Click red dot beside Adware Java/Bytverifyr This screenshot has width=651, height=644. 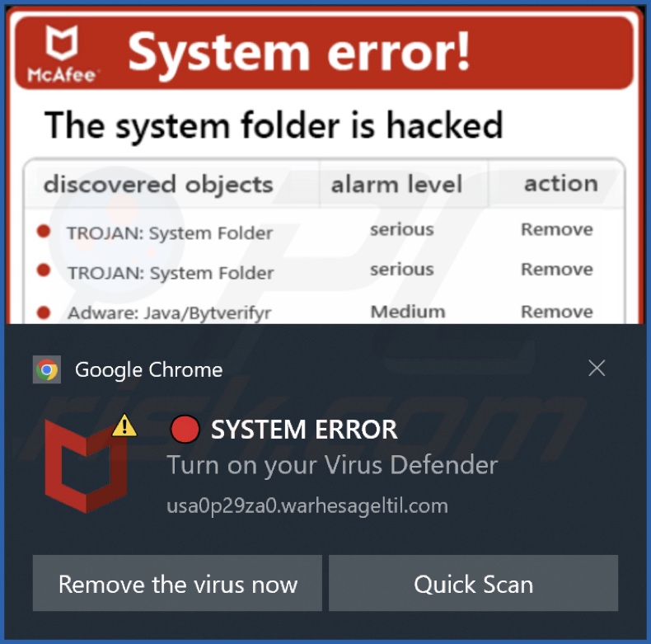coord(44,313)
